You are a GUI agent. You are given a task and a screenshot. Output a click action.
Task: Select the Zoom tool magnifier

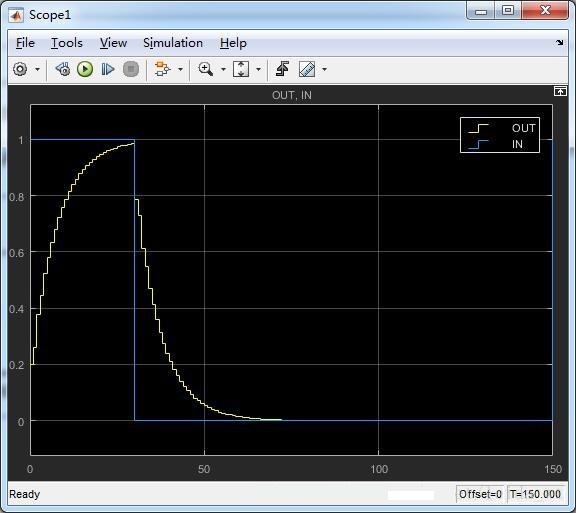(x=205, y=69)
